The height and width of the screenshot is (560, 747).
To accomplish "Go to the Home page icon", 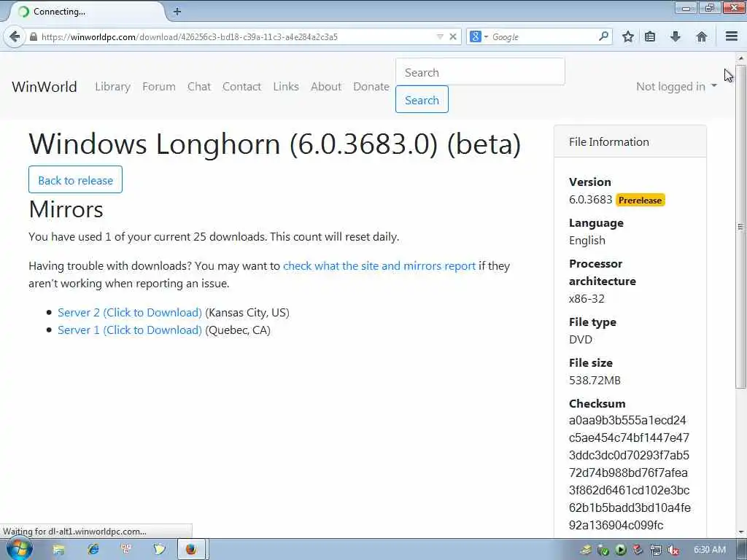I will click(x=701, y=36).
